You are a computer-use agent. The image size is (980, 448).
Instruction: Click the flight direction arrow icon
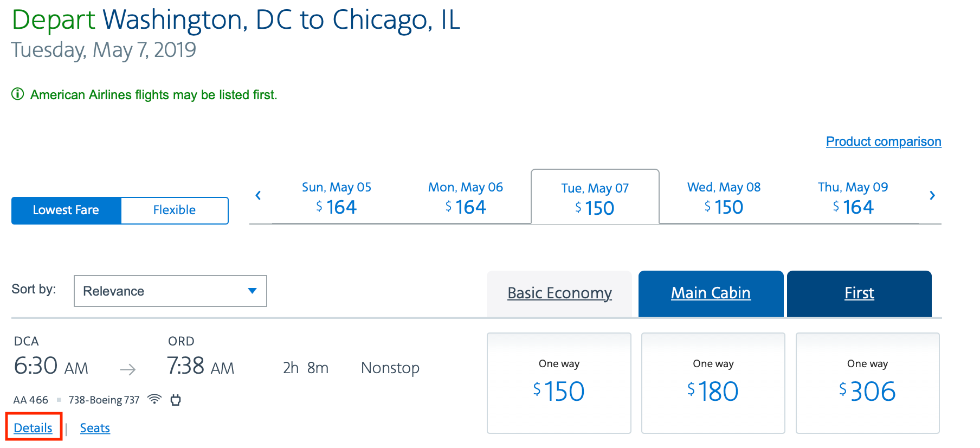coord(128,369)
